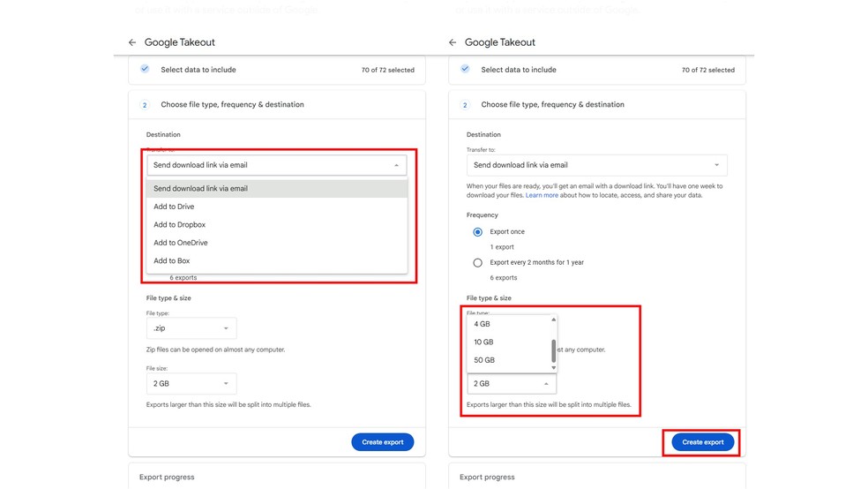The width and height of the screenshot is (868, 489).
Task: Expand the closed 'Transfer to' dropdown in right screenshot
Action: coord(596,165)
